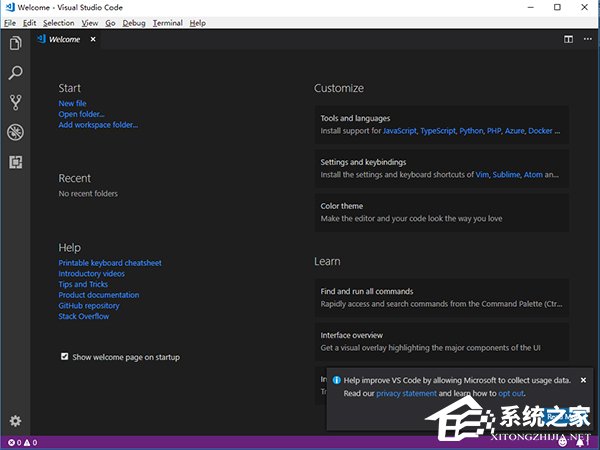Install Vim keybindings link
Image resolution: width=600 pixels, height=450 pixels.
pos(482,175)
